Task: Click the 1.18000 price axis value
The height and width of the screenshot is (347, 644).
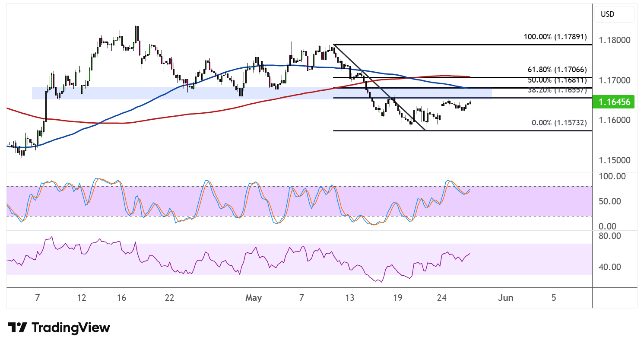Action: point(614,40)
